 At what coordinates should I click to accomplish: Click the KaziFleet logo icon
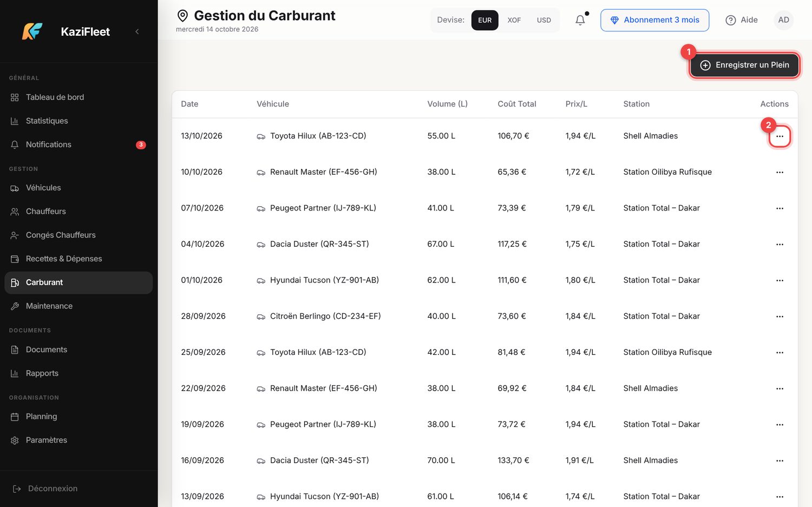click(x=32, y=31)
